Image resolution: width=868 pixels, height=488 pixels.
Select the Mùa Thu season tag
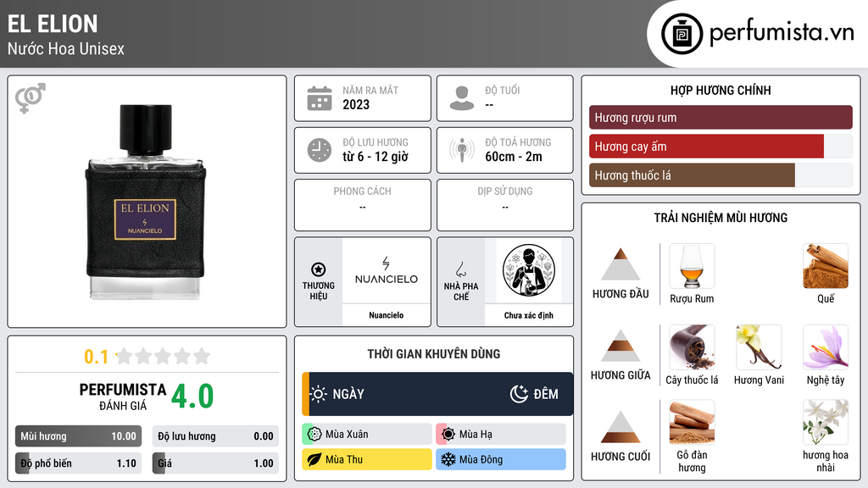367,459
